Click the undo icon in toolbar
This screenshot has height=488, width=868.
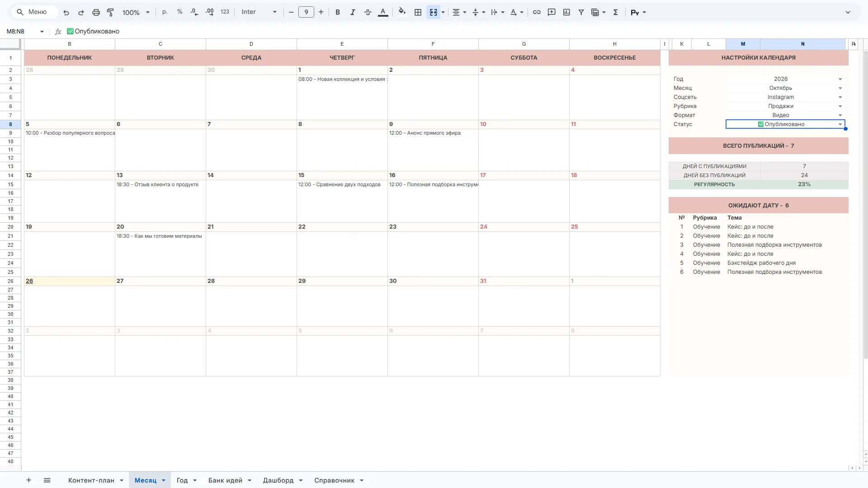point(66,12)
